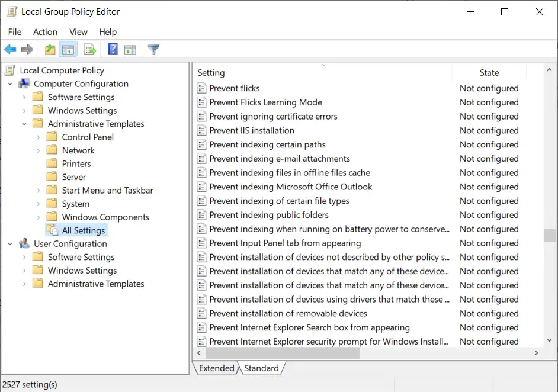Sort by the Setting column header
Screen dimensions: 558x392
(x=323, y=73)
